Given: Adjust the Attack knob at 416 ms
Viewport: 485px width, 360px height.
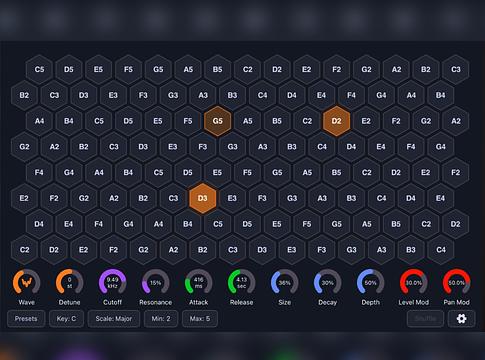Looking at the screenshot, I should (198, 283).
